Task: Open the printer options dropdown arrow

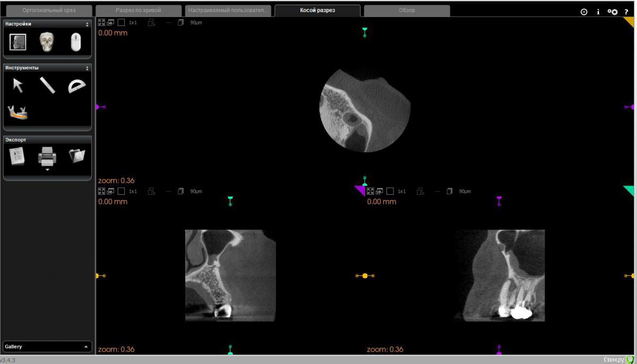Action: pyautogui.click(x=47, y=170)
